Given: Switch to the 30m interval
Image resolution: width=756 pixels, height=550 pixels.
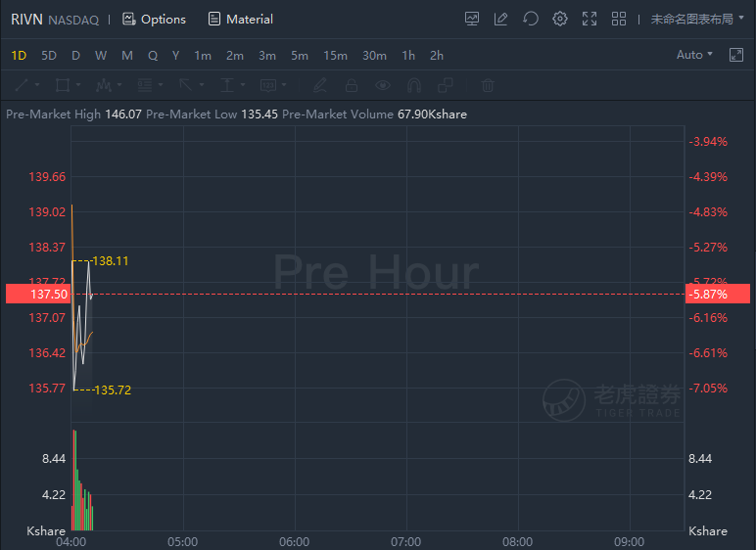Looking at the screenshot, I should (x=375, y=56).
